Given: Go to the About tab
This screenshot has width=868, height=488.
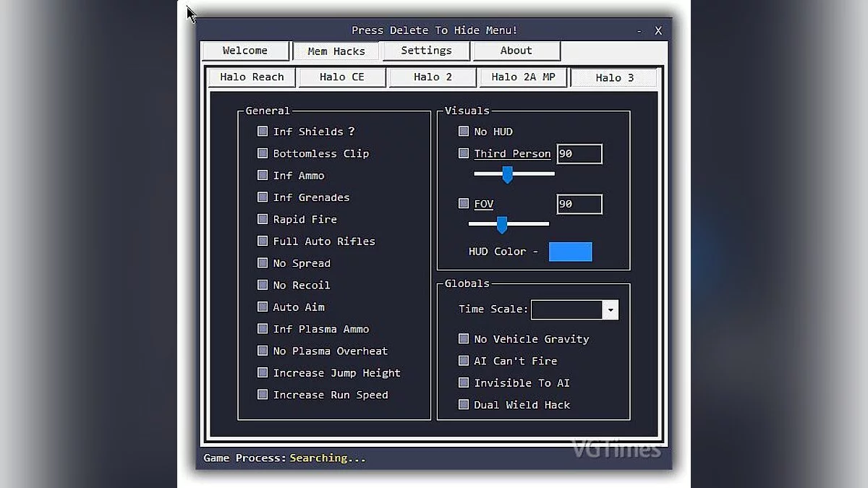Looking at the screenshot, I should tap(516, 51).
